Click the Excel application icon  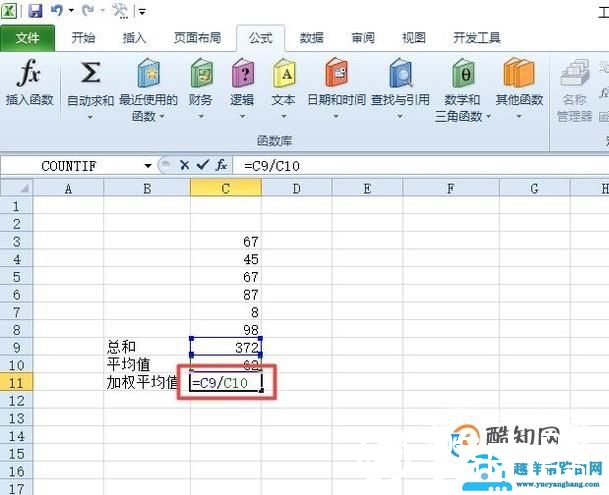(9, 10)
